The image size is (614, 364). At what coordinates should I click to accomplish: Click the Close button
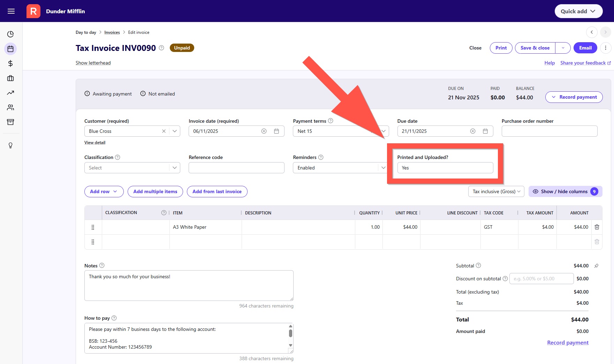click(475, 48)
